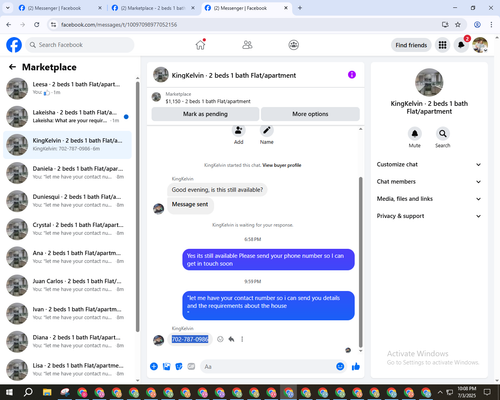Open Diana conversation

click(x=67, y=341)
